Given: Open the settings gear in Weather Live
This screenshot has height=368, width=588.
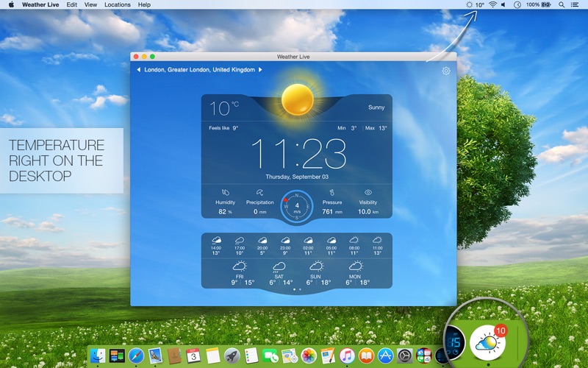Looking at the screenshot, I should 445,71.
